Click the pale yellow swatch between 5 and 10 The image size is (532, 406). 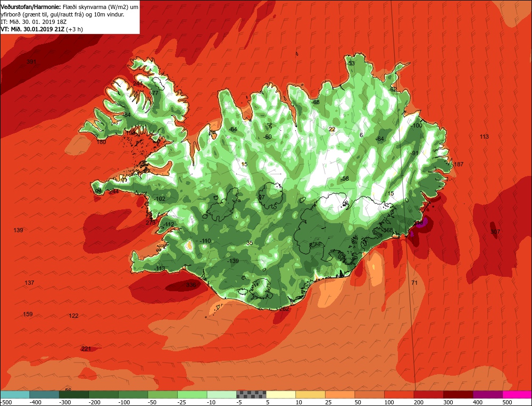[280, 394]
